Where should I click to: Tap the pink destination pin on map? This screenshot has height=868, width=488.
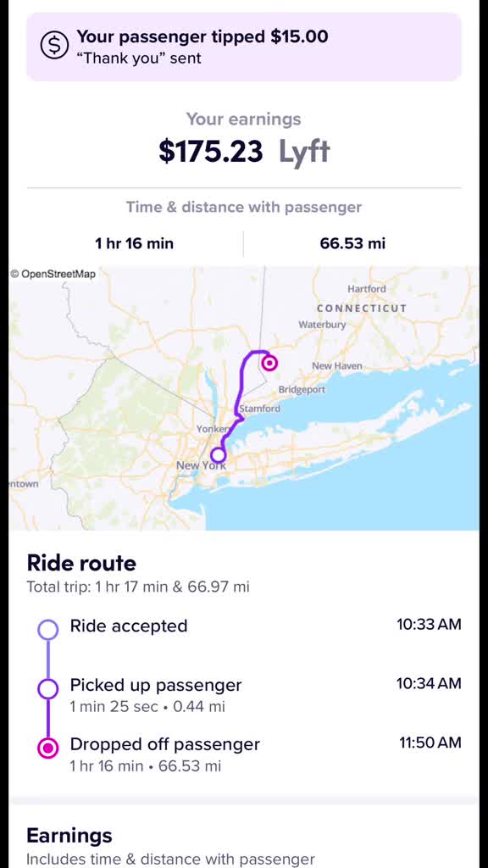269,363
